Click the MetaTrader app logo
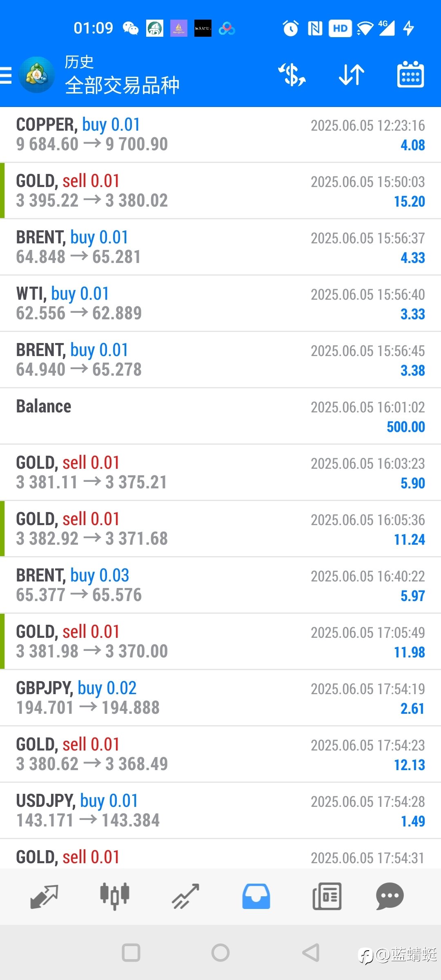Image resolution: width=441 pixels, height=980 pixels. tap(37, 75)
